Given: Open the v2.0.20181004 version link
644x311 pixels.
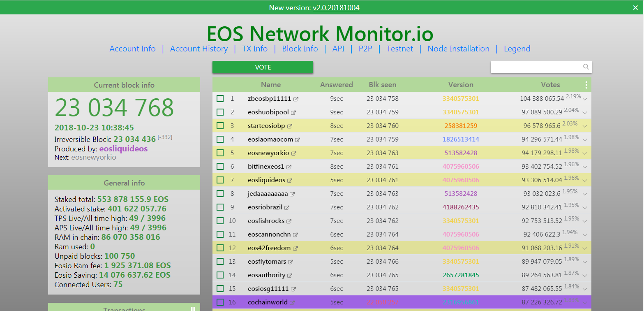Looking at the screenshot, I should click(336, 8).
